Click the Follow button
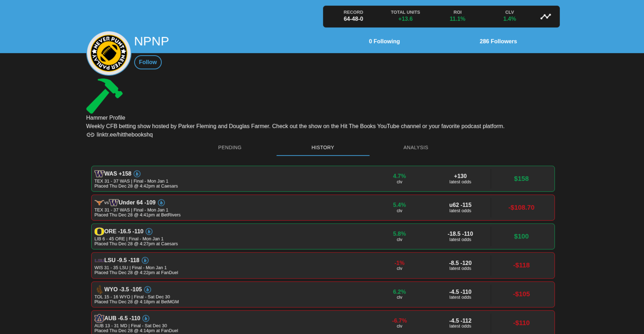This screenshot has width=644, height=334. pyautogui.click(x=148, y=62)
